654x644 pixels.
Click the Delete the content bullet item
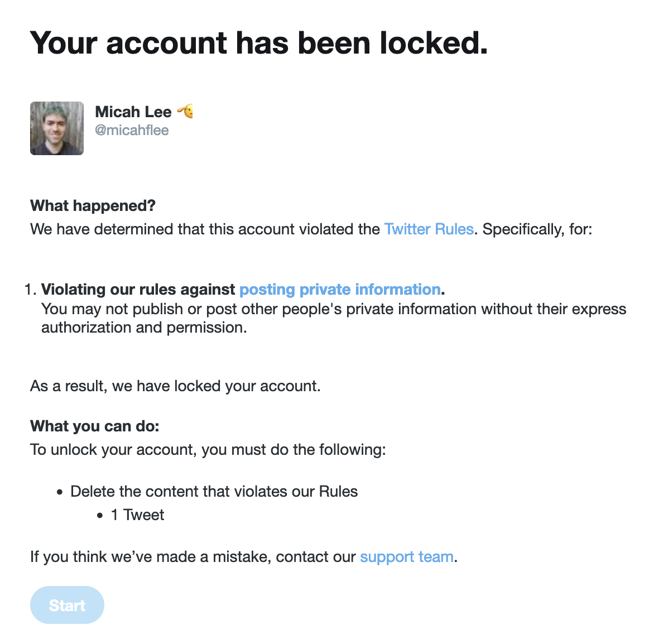point(214,492)
